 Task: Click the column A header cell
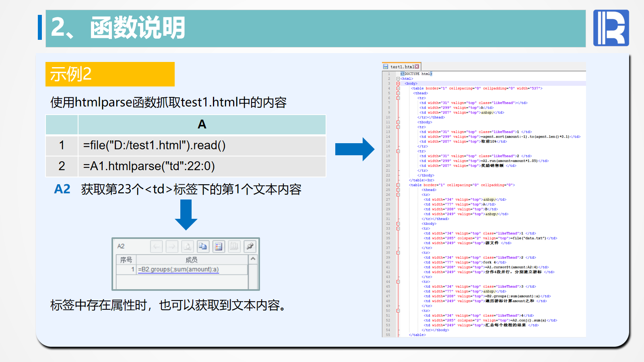coord(202,124)
